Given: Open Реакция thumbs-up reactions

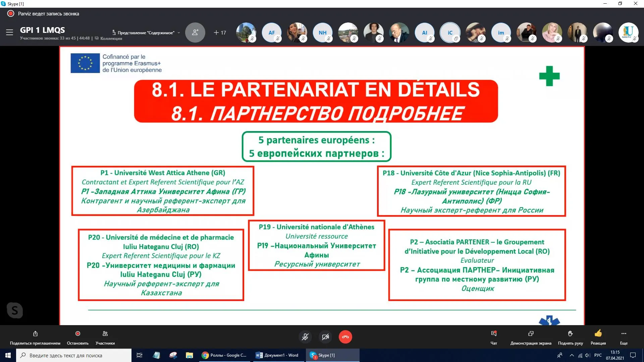Looking at the screenshot, I should [x=598, y=334].
